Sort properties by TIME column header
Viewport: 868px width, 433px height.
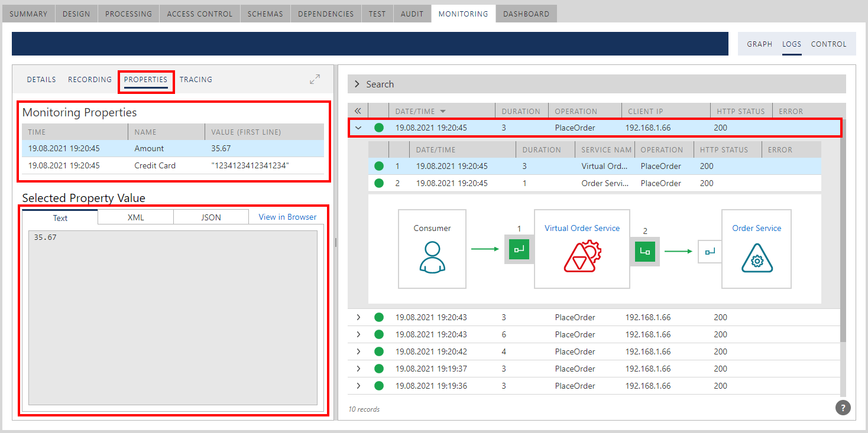click(75, 132)
